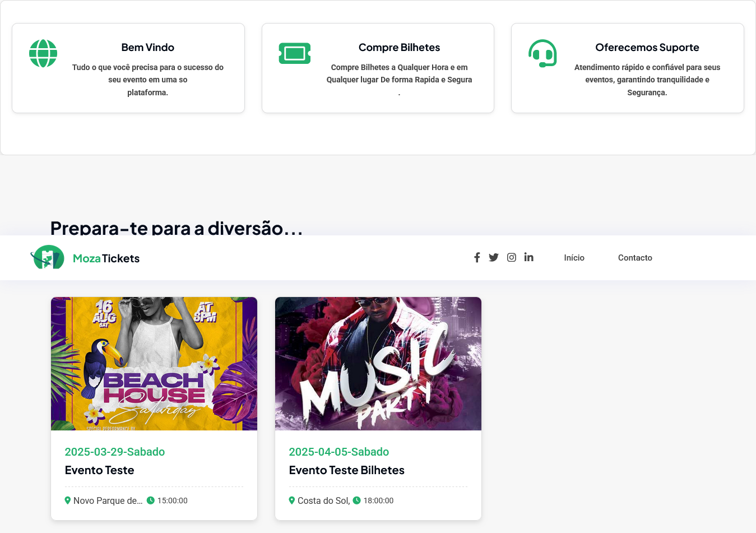The width and height of the screenshot is (756, 533).
Task: Open the Beach House event poster
Action: (x=154, y=364)
